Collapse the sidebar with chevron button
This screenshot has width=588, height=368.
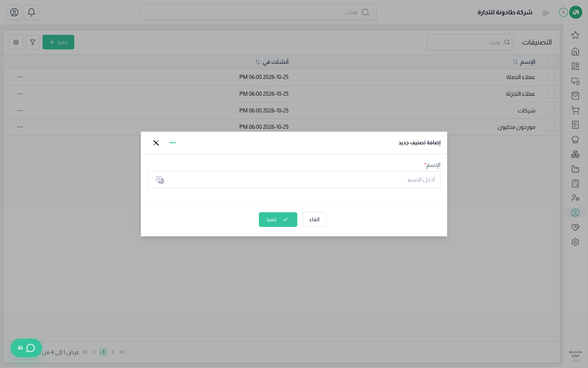click(563, 12)
